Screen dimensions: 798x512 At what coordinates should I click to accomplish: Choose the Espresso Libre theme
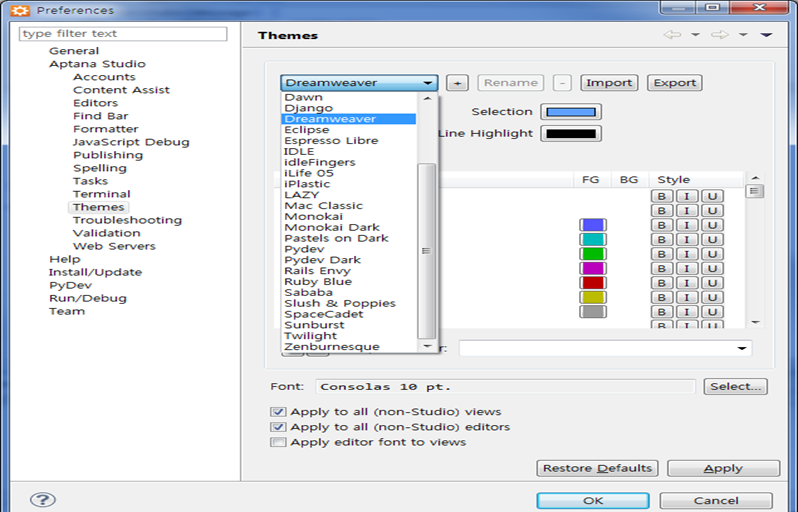[331, 140]
